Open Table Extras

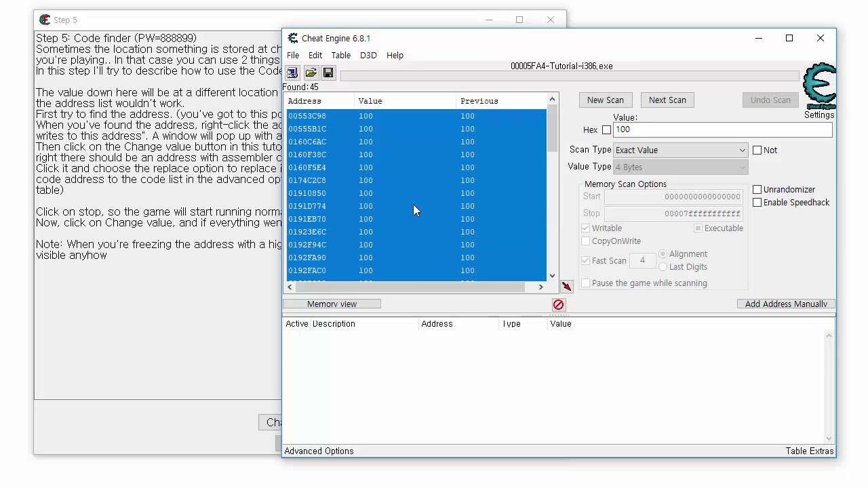tap(810, 451)
